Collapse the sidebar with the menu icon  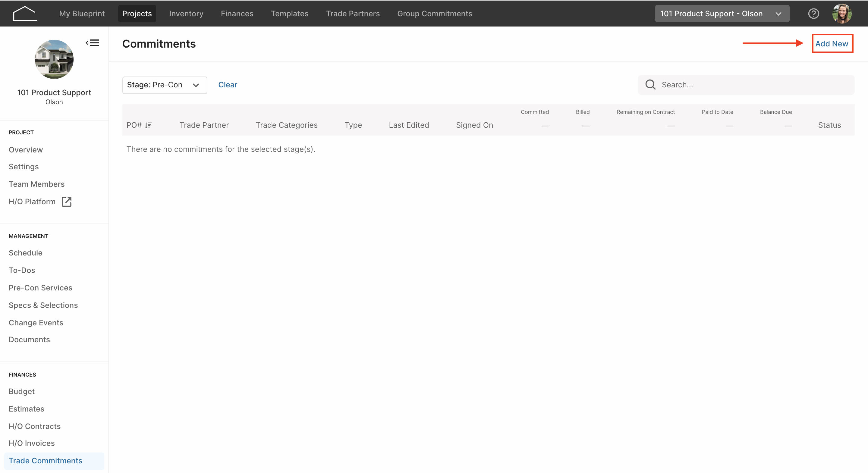[92, 43]
